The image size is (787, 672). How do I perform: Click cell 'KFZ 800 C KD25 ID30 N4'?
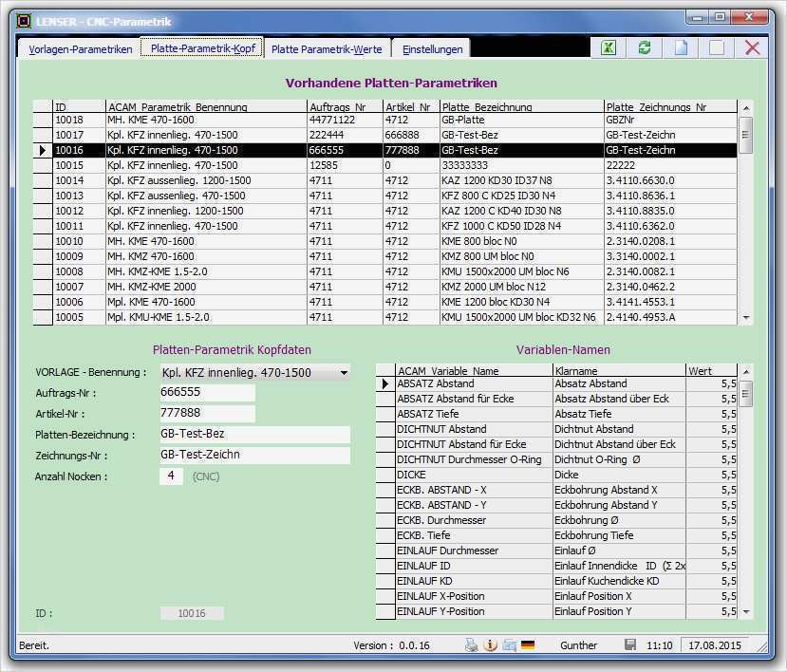(522, 196)
